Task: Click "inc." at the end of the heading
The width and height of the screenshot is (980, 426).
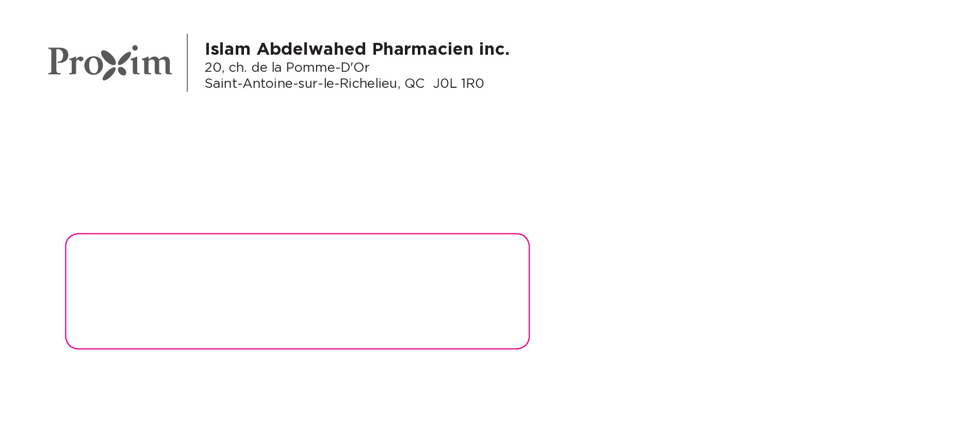Action: pos(494,49)
